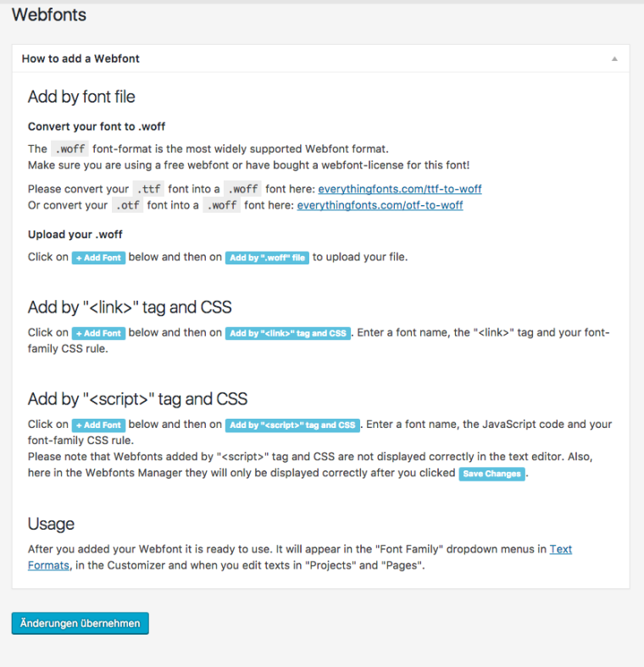The image size is (644, 667).
Task: Click the Add by ".woff" file badge
Action: (267, 258)
